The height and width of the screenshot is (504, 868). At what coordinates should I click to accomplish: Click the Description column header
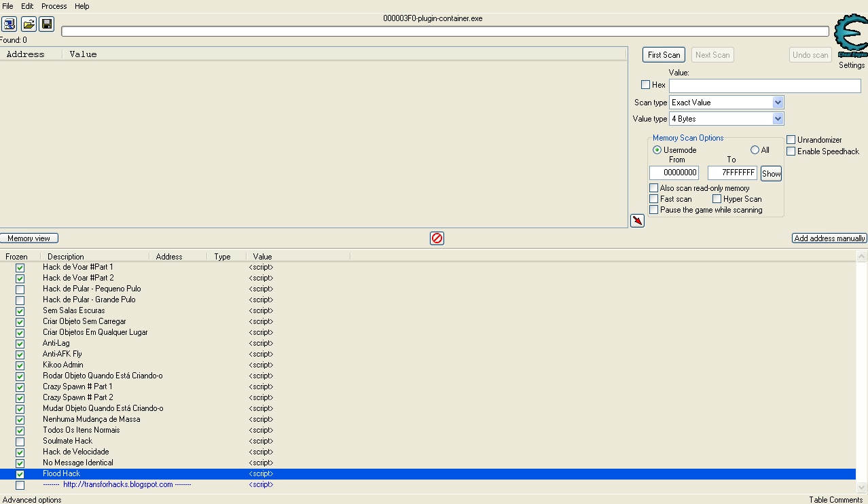tap(95, 257)
